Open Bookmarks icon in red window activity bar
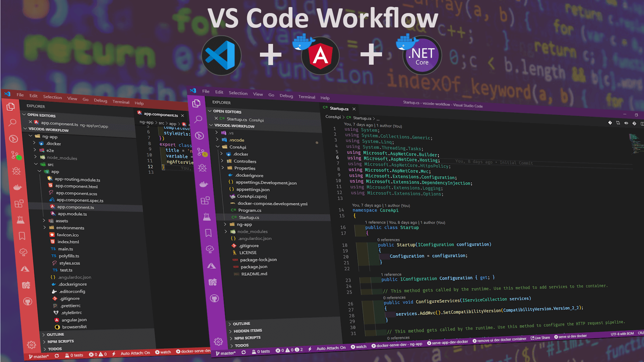This screenshot has height=362, width=644. [22, 236]
